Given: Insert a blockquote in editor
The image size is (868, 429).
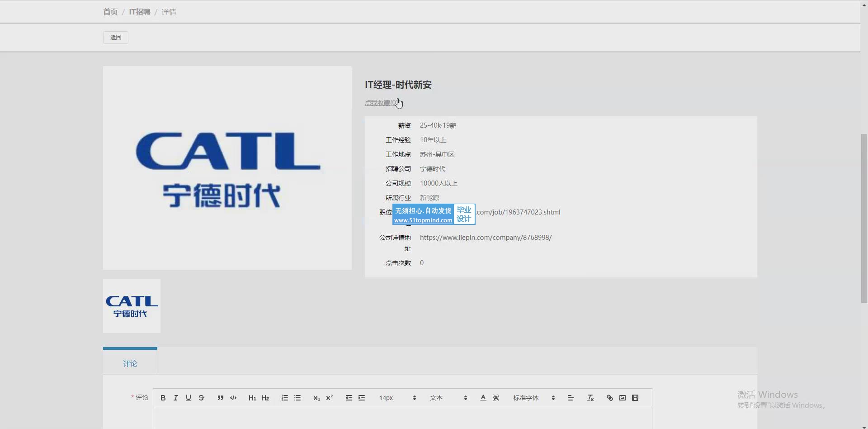Looking at the screenshot, I should pyautogui.click(x=220, y=398).
